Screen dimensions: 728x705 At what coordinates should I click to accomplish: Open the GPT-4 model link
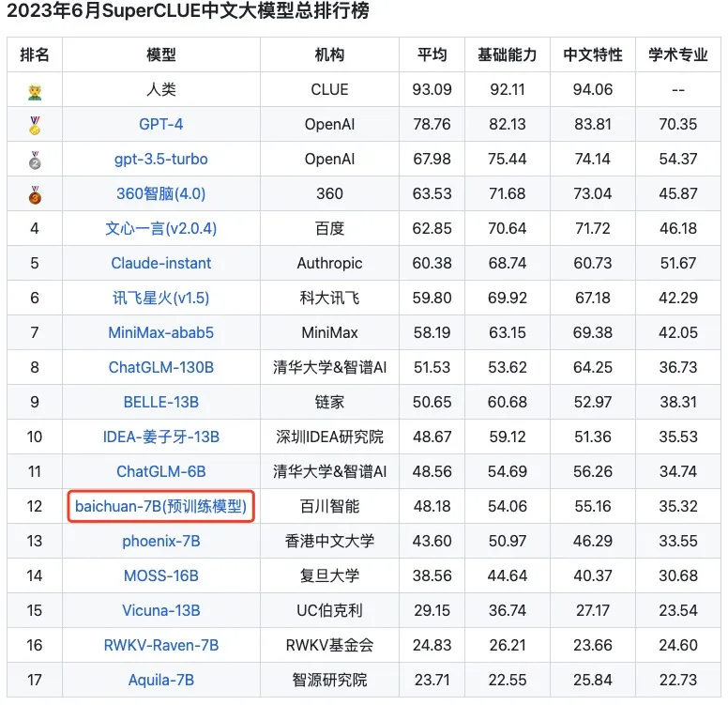(x=161, y=125)
